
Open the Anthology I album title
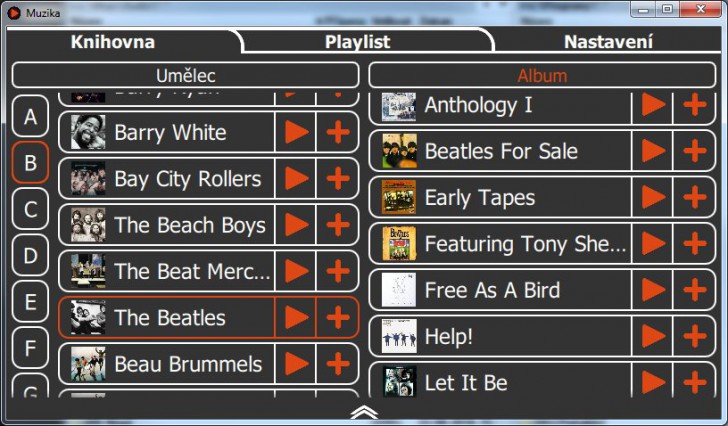(x=478, y=105)
